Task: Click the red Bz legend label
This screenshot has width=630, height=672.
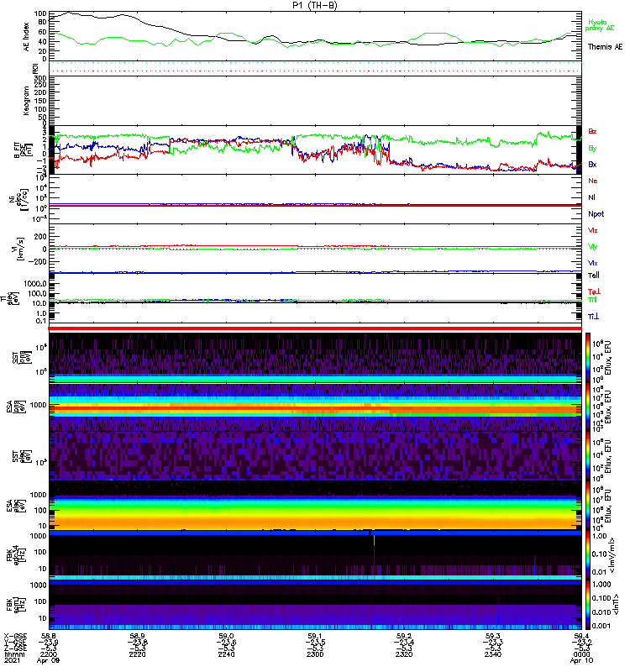Action: point(592,132)
